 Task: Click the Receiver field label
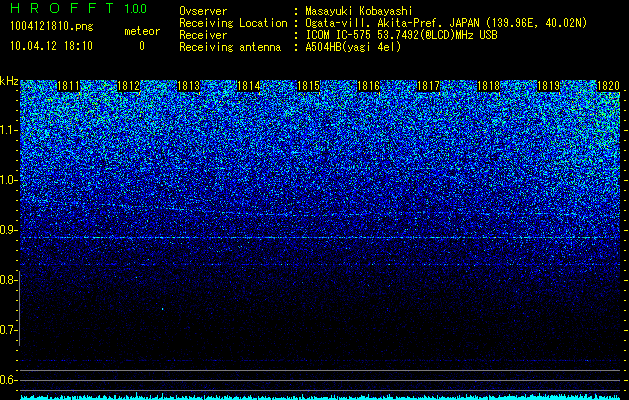click(x=203, y=35)
